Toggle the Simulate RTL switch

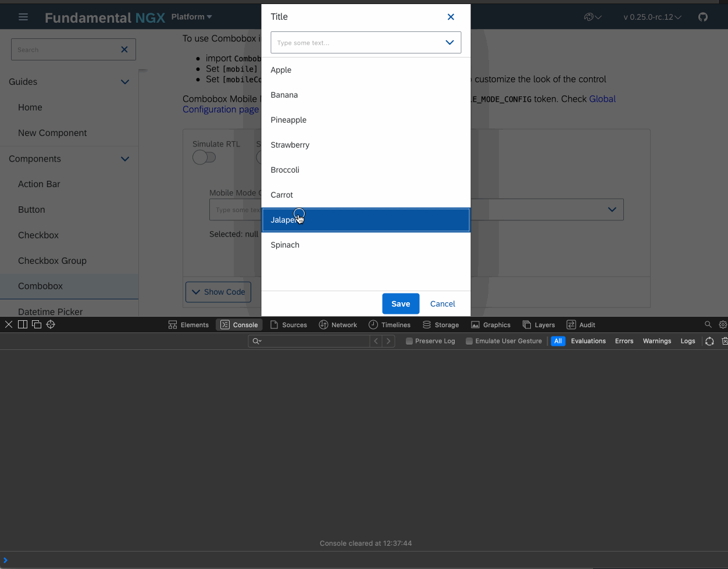204,158
